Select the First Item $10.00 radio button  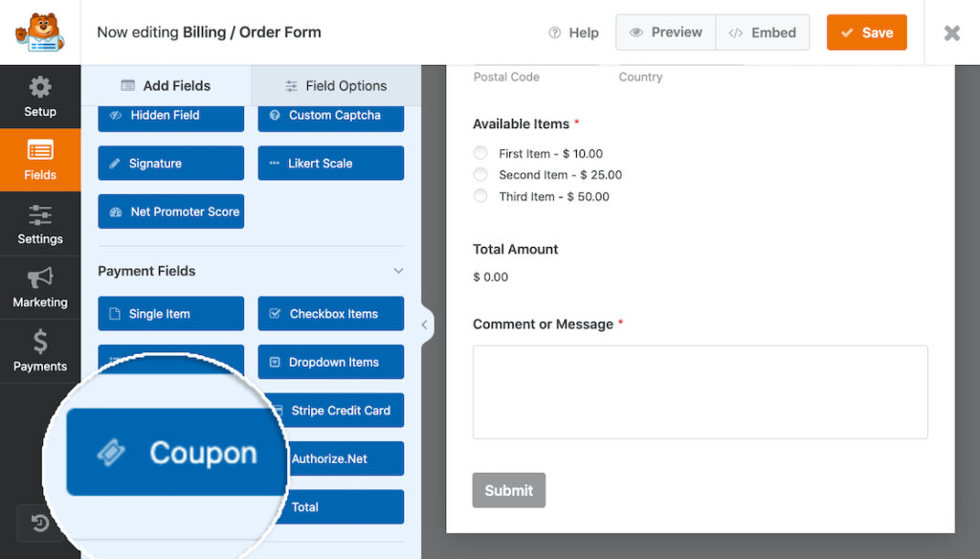click(479, 153)
